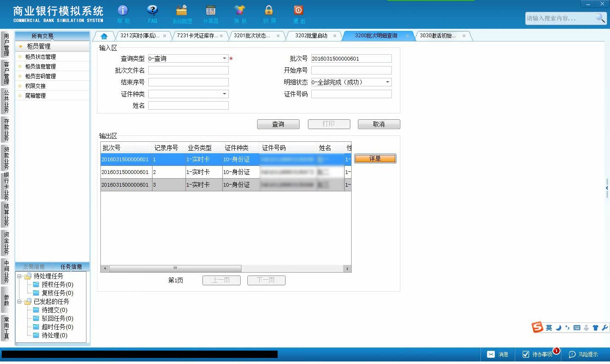Open the 明细状态 dropdown
Screen dimensions: 610x364
pyautogui.click(x=388, y=82)
